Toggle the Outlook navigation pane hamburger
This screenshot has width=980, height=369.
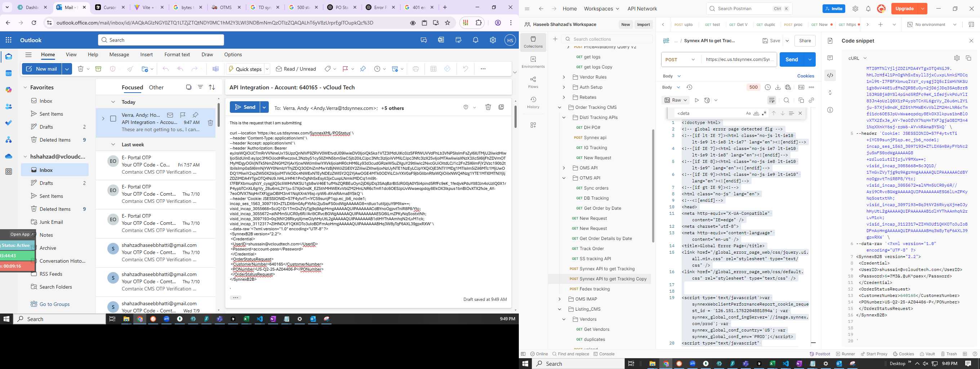click(x=28, y=54)
